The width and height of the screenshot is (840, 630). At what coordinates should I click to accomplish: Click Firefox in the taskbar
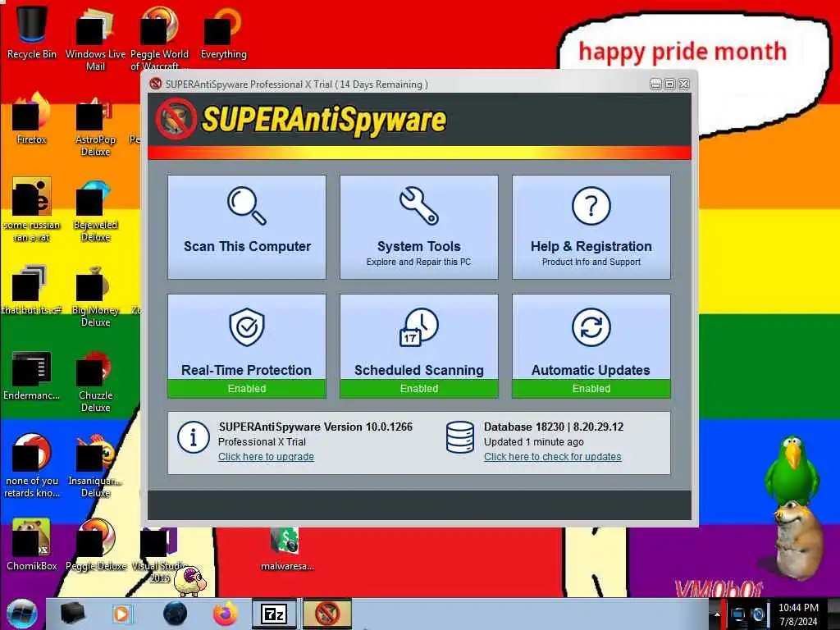pos(225,614)
